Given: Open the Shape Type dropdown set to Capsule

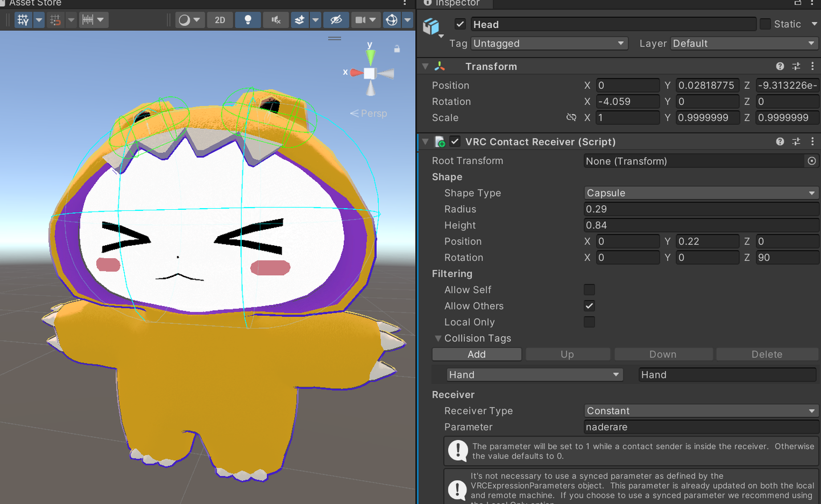Looking at the screenshot, I should (x=702, y=193).
